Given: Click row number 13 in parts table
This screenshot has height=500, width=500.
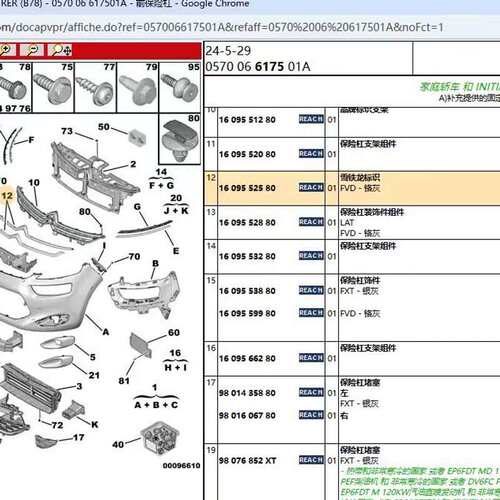Looking at the screenshot, I should [211, 212].
